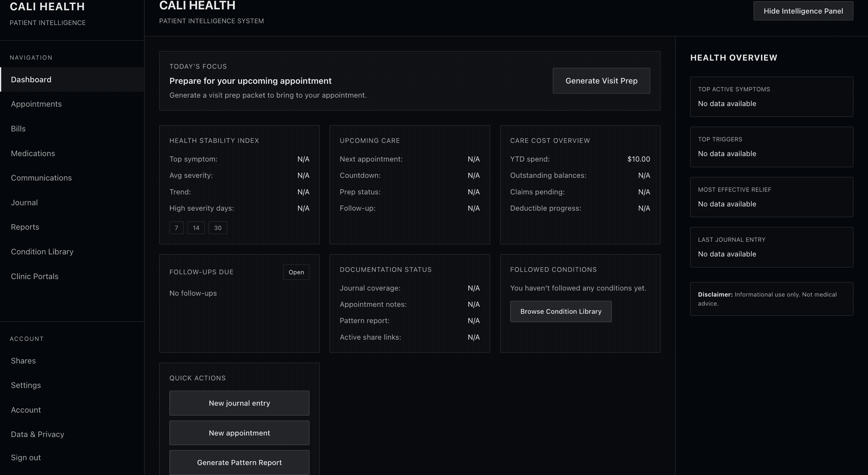Browse Condition Library button
The image size is (868, 475).
point(560,312)
